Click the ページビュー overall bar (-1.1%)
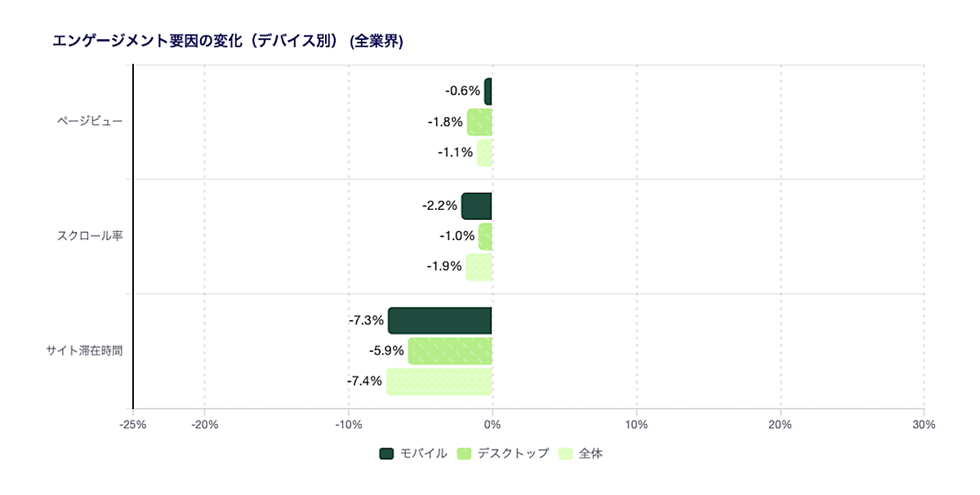 point(484,153)
